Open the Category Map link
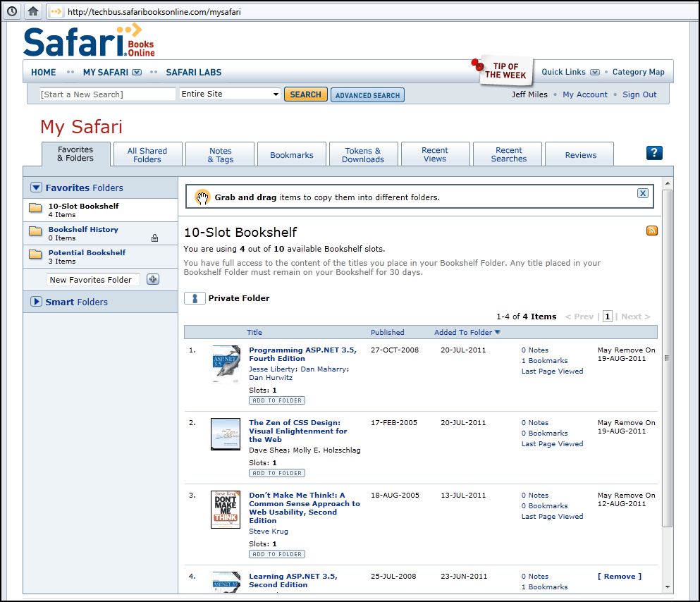Viewport: 700px width, 602px height. (639, 72)
